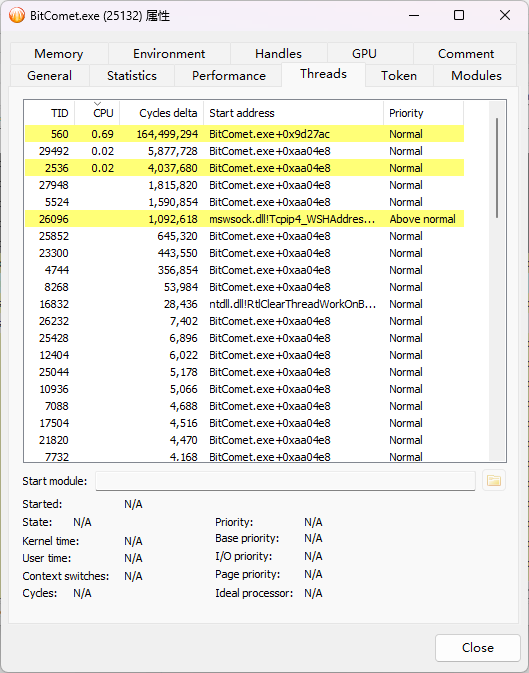This screenshot has width=529, height=673.
Task: Select thread row with TID 8268
Action: click(x=244, y=287)
